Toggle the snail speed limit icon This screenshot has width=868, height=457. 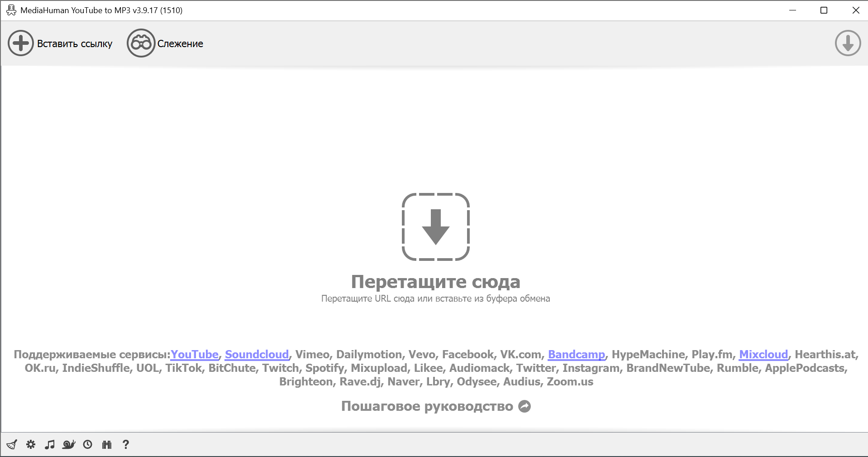coord(69,444)
